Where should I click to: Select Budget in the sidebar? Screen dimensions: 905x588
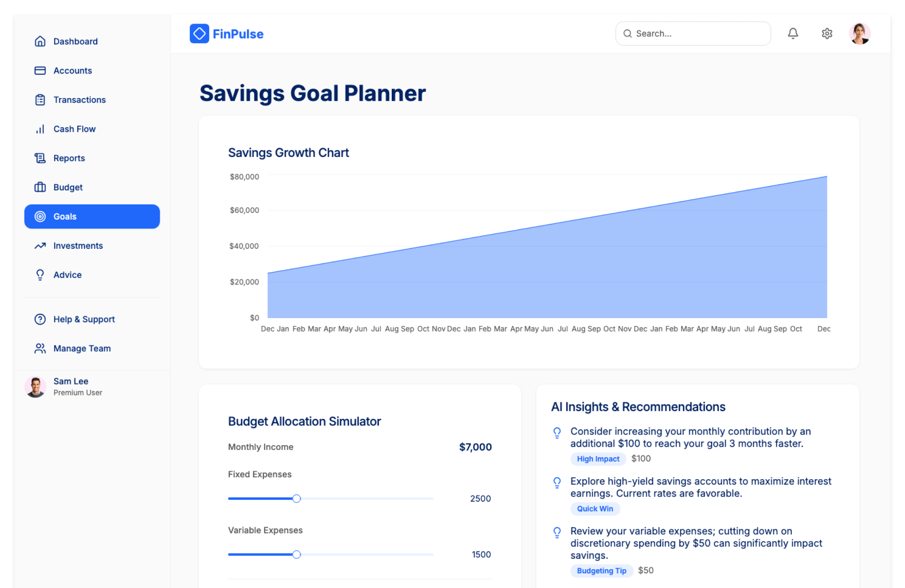click(x=68, y=188)
